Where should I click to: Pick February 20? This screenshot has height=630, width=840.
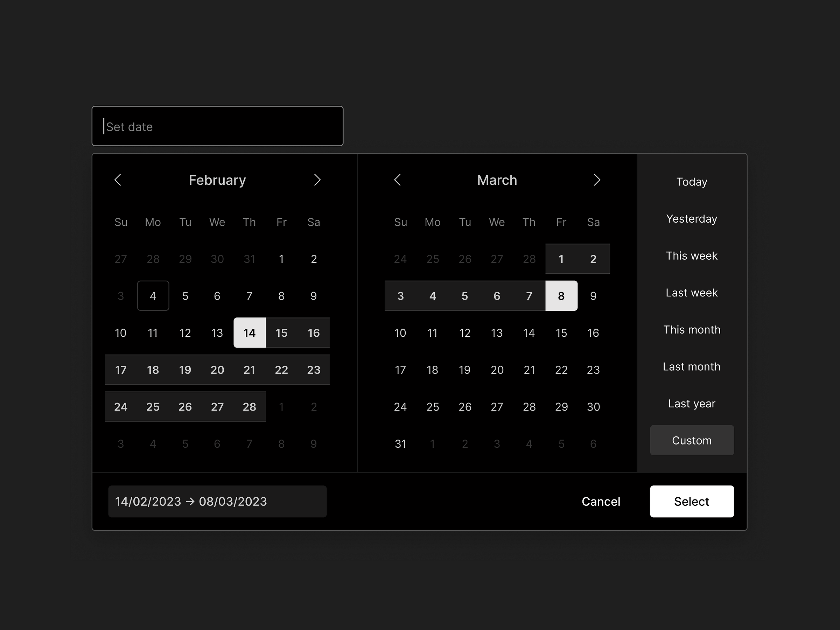[x=217, y=370]
